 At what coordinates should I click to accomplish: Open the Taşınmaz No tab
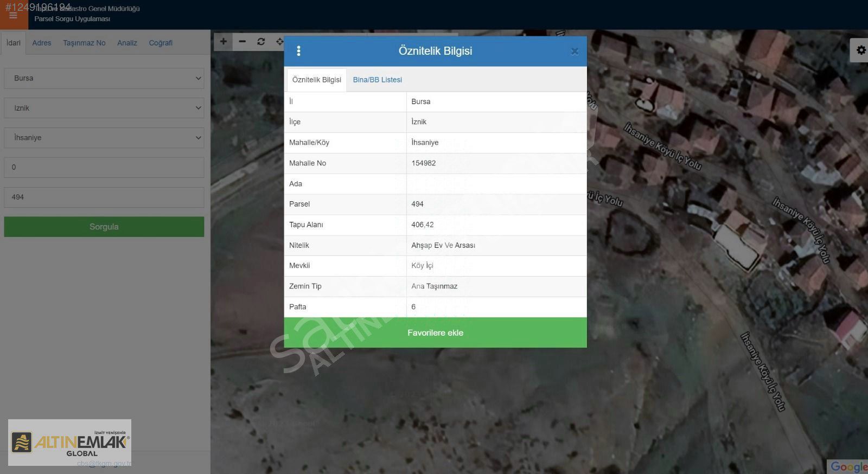click(84, 43)
